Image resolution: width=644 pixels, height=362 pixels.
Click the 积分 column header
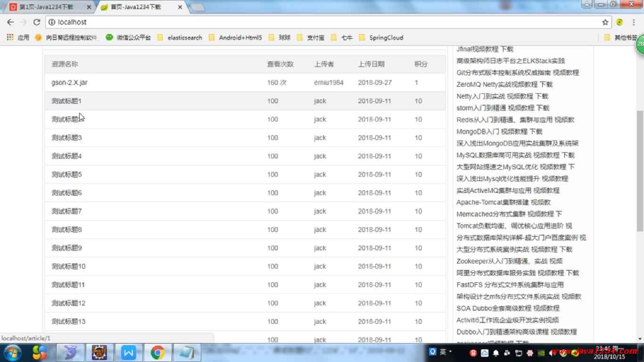(x=421, y=64)
